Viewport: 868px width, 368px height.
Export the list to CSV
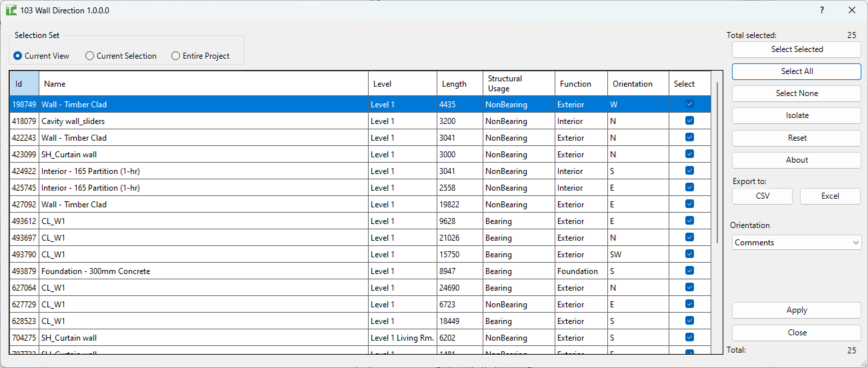(763, 196)
